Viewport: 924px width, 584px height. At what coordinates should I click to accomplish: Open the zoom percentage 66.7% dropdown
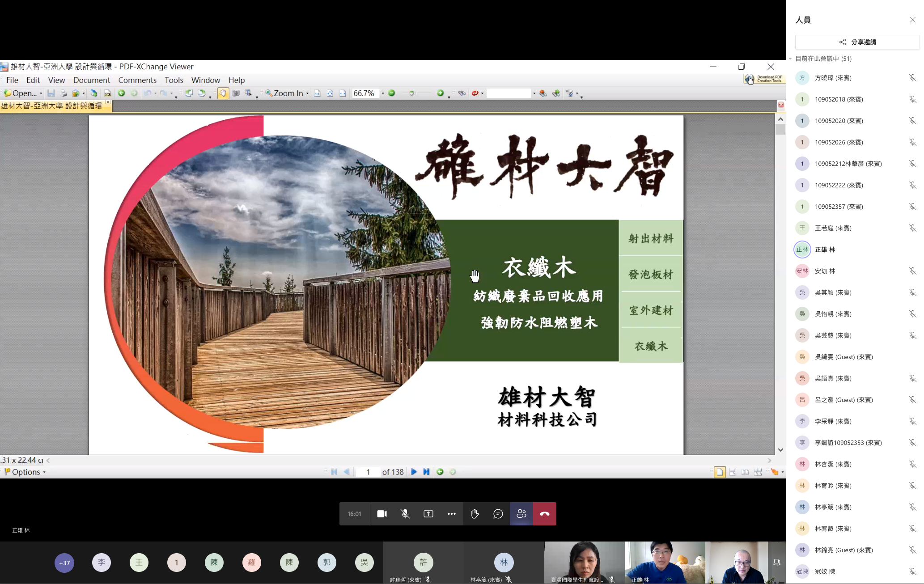point(382,93)
